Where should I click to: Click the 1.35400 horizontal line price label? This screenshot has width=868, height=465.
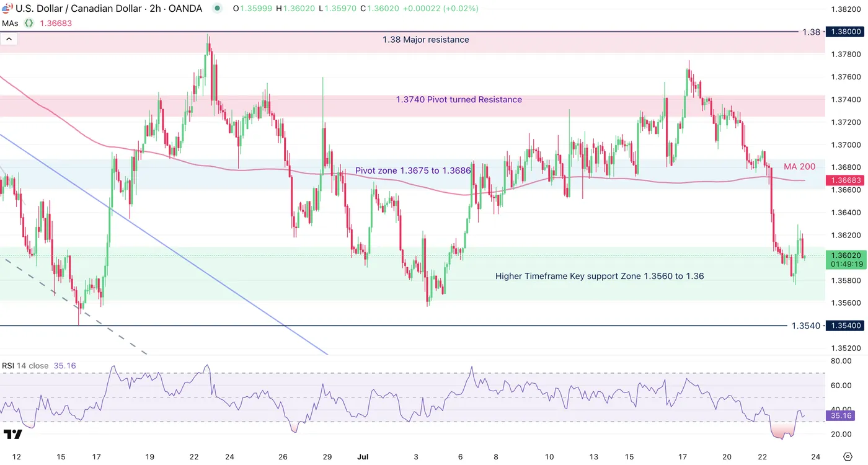(846, 325)
